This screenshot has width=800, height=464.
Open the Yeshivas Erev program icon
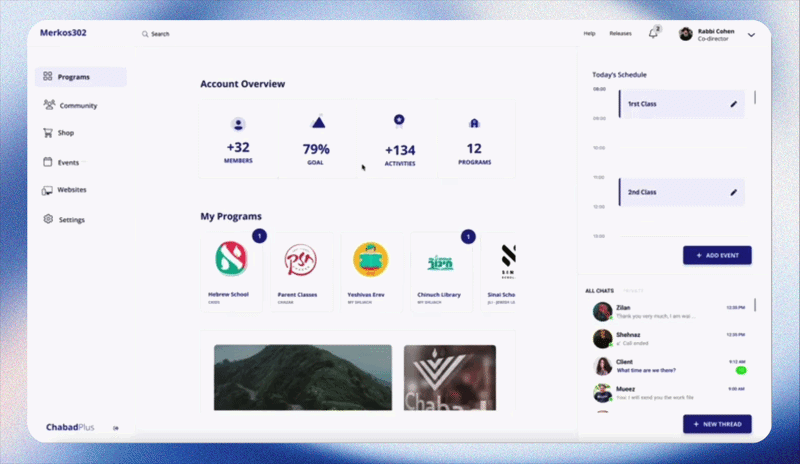coord(370,260)
